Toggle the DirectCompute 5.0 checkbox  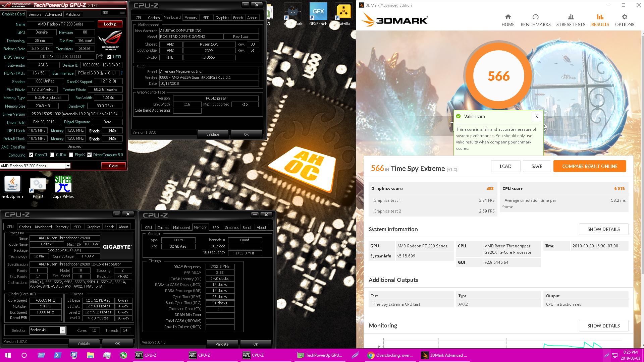[x=90, y=155]
